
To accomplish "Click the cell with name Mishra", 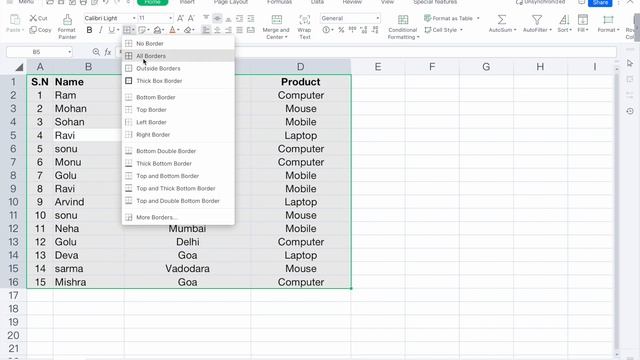I will (x=88, y=282).
